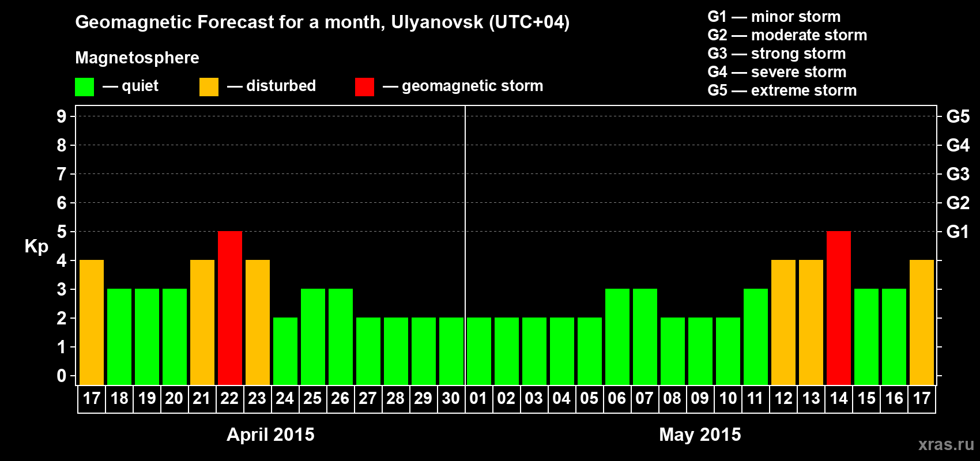
Task: Click date cell '09' in May
Action: [x=700, y=399]
